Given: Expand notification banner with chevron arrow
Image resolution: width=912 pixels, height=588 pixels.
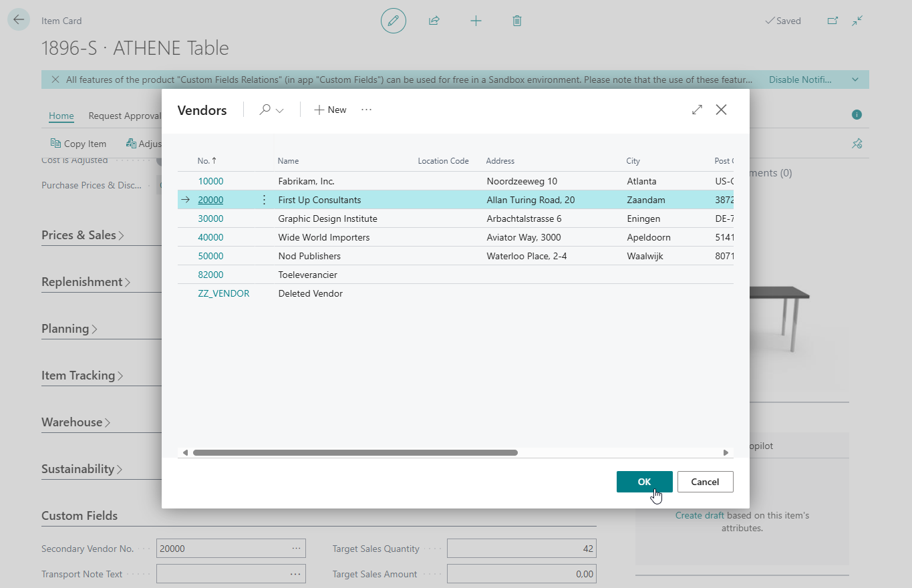Looking at the screenshot, I should [855, 80].
